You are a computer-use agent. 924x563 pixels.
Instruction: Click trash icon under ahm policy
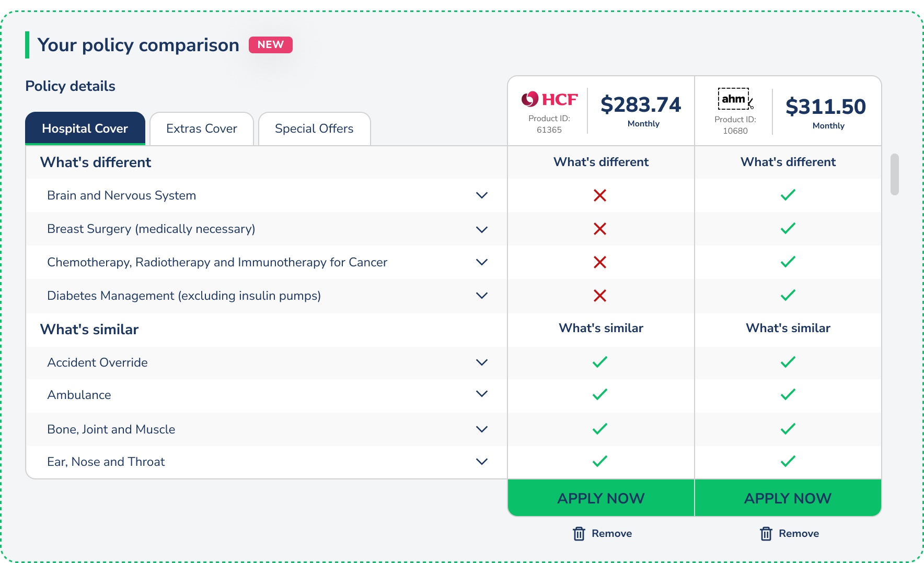766,533
